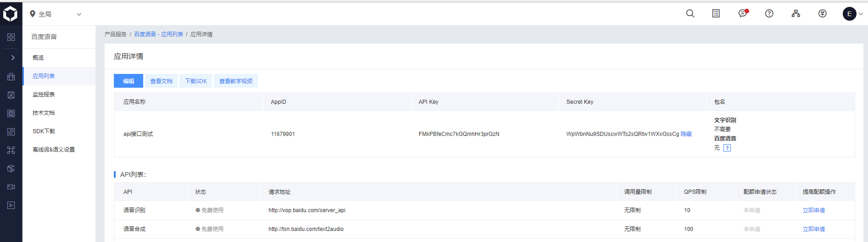
Task: Click the 下载SDK button
Action: pos(196,81)
